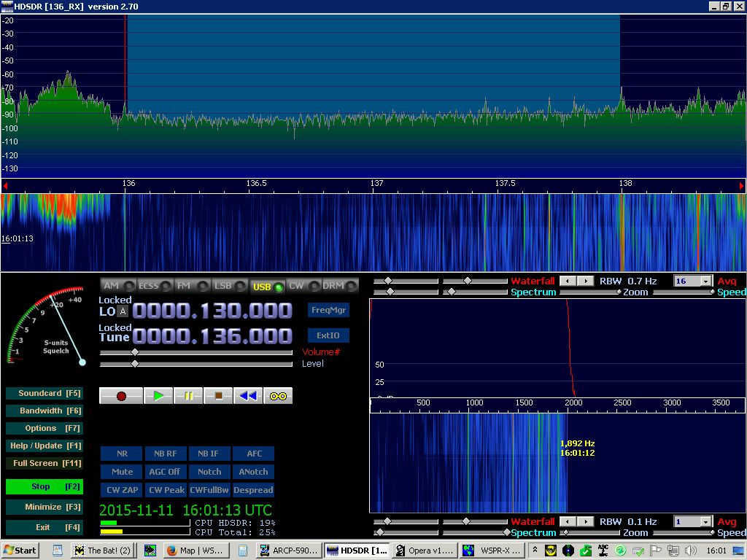
Task: Toggle the NB IF noise blanker
Action: click(x=209, y=454)
